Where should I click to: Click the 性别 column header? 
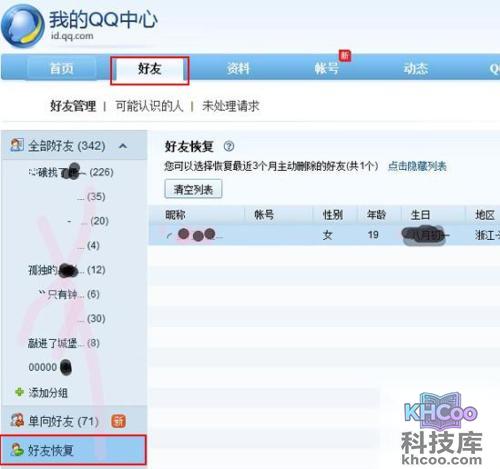click(332, 215)
